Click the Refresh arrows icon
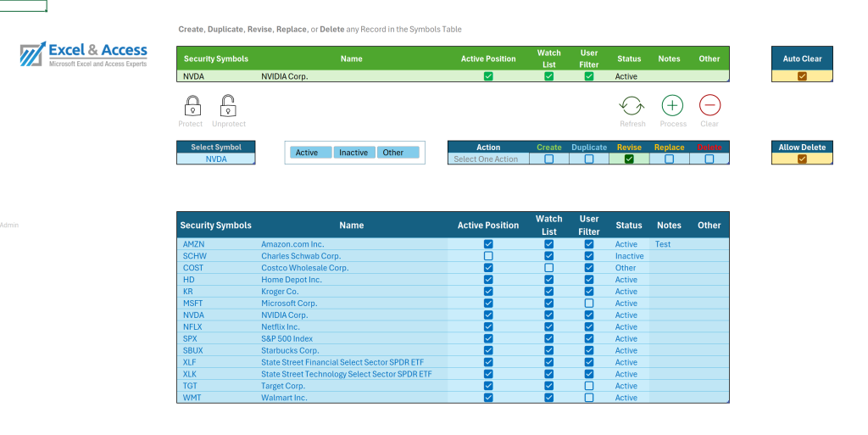This screenshot has height=435, width=868. 632,105
